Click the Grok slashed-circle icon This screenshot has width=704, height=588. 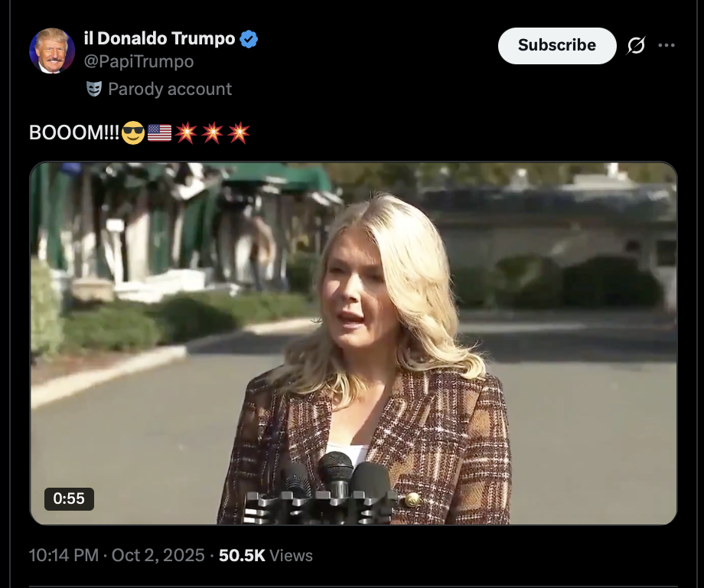pos(636,46)
